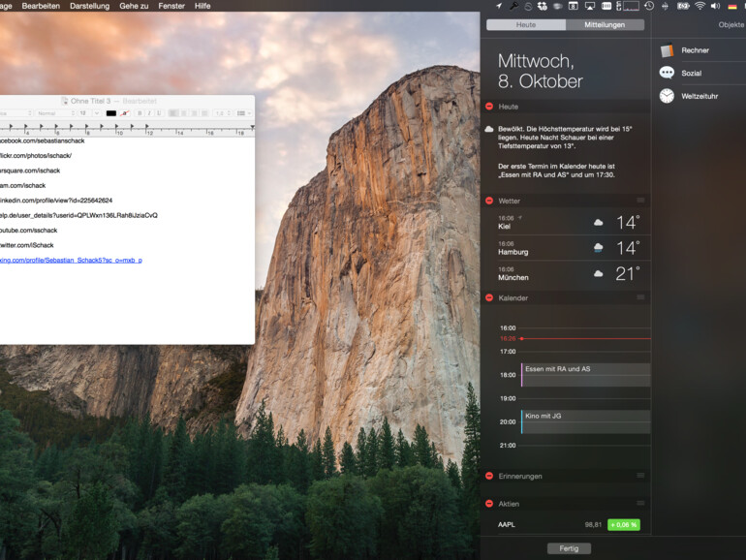Open the calendar date menu bar icon
746x560 pixels.
coord(574,6)
